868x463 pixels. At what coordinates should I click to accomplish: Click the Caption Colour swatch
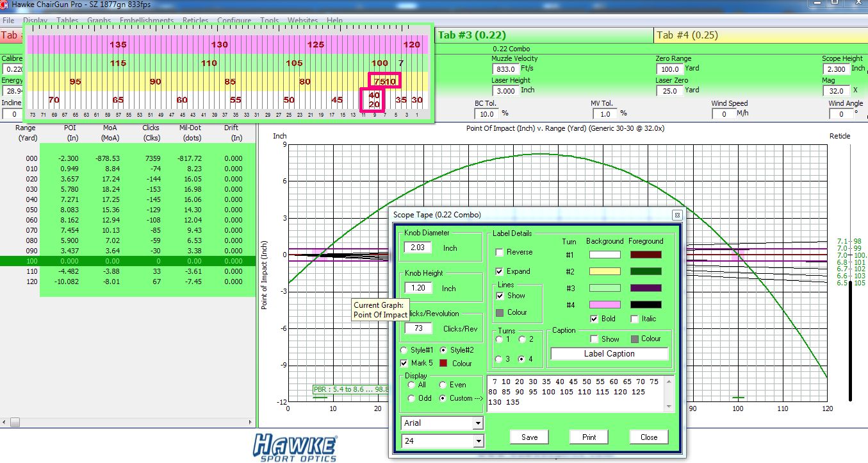[x=635, y=339]
